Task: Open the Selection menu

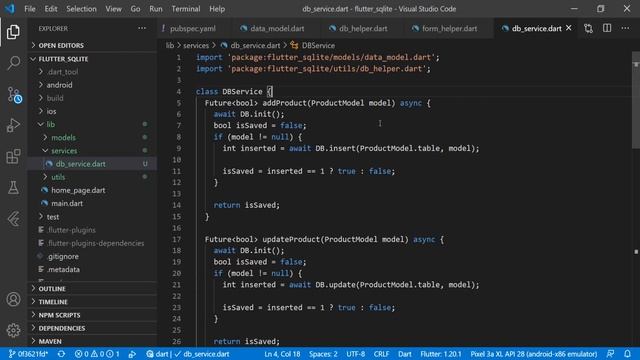Action: (81, 9)
